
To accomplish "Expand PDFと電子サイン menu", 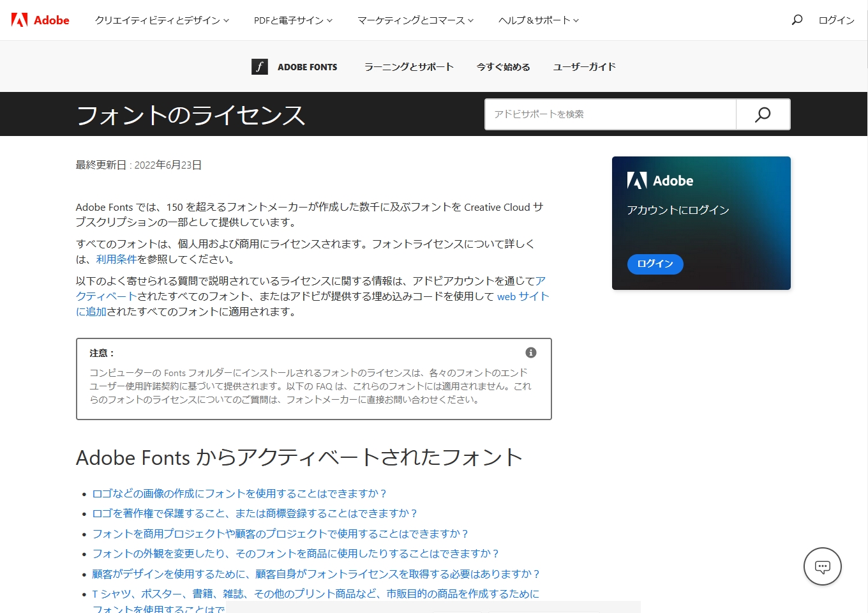I will click(x=294, y=20).
